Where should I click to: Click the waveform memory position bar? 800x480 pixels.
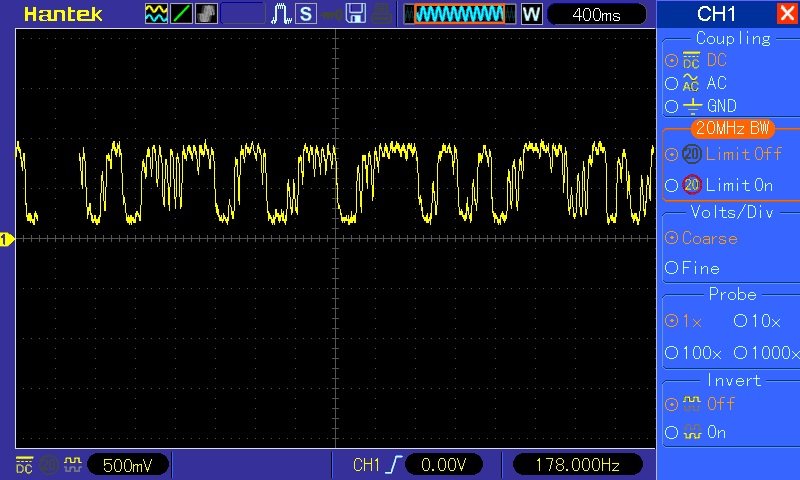point(460,14)
